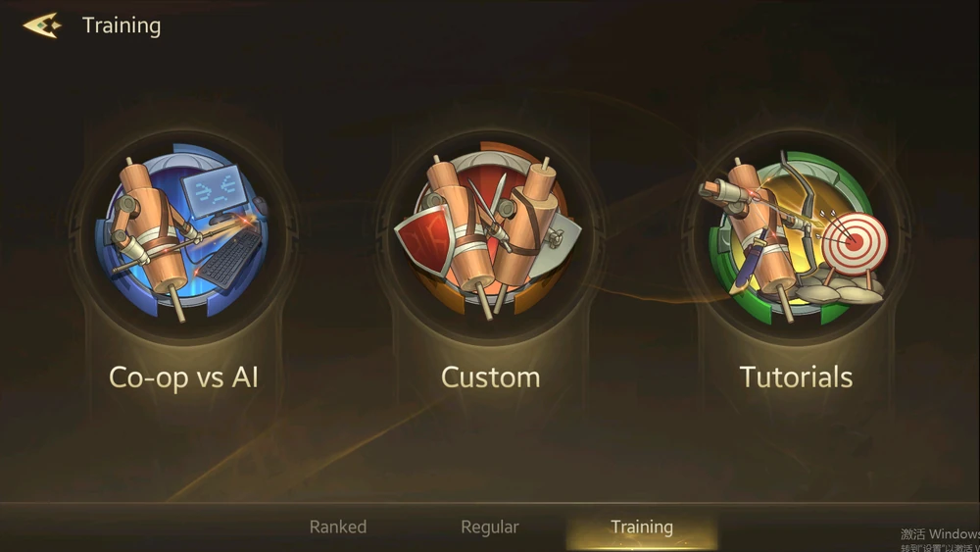Image resolution: width=980 pixels, height=552 pixels.
Task: Switch to the Ranked tab
Action: [x=338, y=527]
